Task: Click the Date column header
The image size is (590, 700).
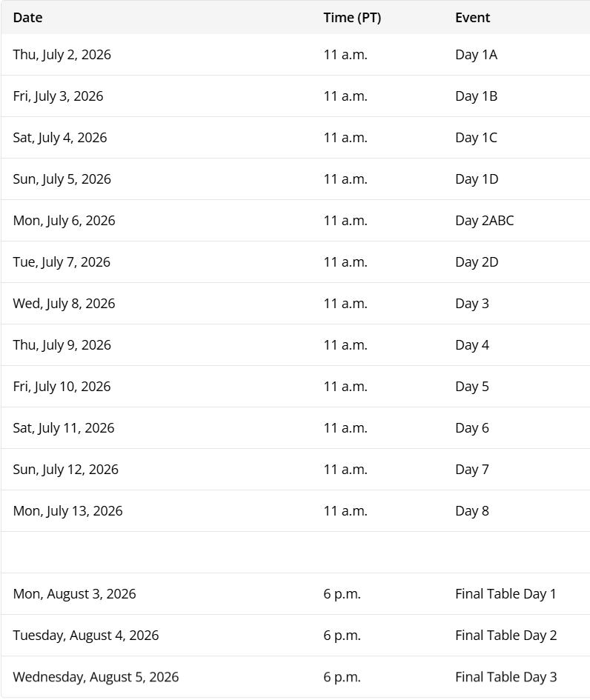Action: [27, 18]
